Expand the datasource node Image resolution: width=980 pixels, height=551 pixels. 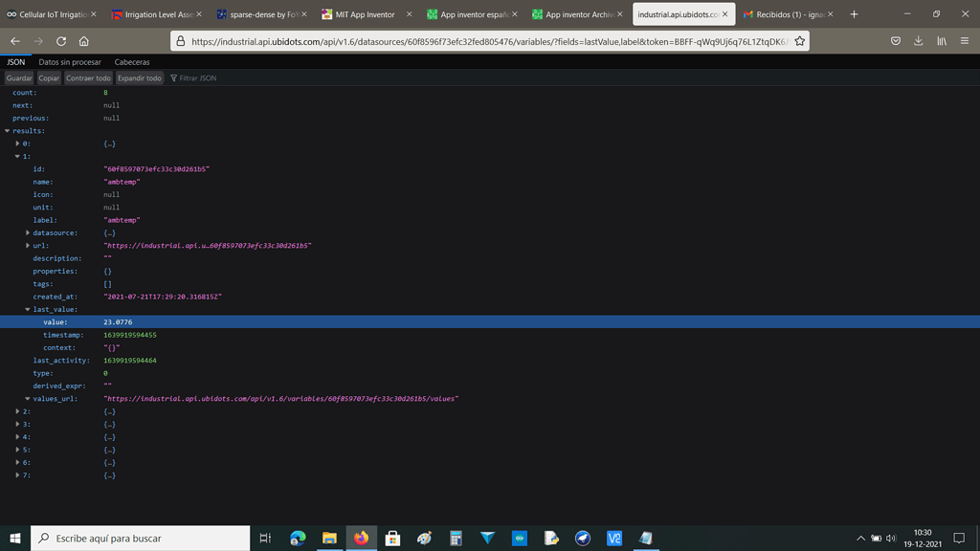28,233
